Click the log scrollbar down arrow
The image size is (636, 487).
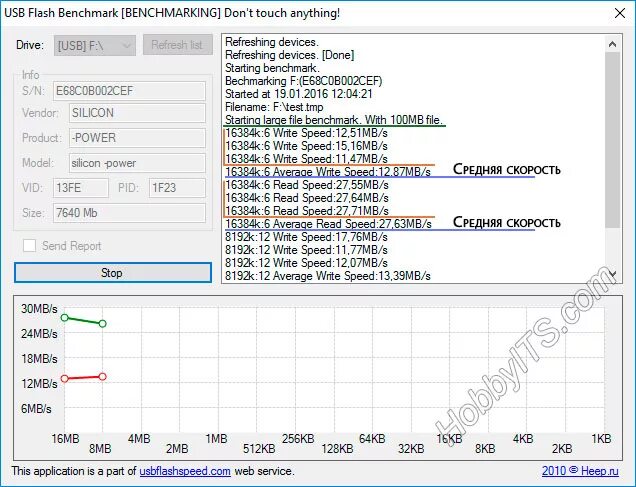coord(612,275)
